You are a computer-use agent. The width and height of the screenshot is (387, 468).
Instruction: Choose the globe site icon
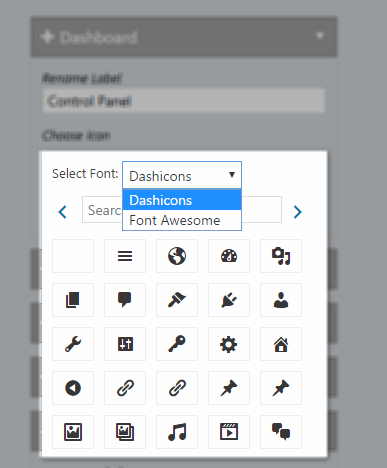[x=177, y=256]
